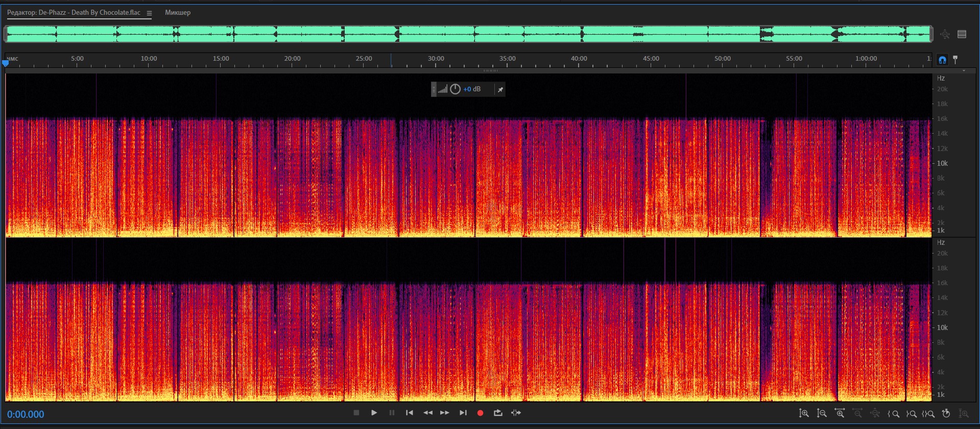
Task: Toggle loop playback button
Action: (498, 413)
